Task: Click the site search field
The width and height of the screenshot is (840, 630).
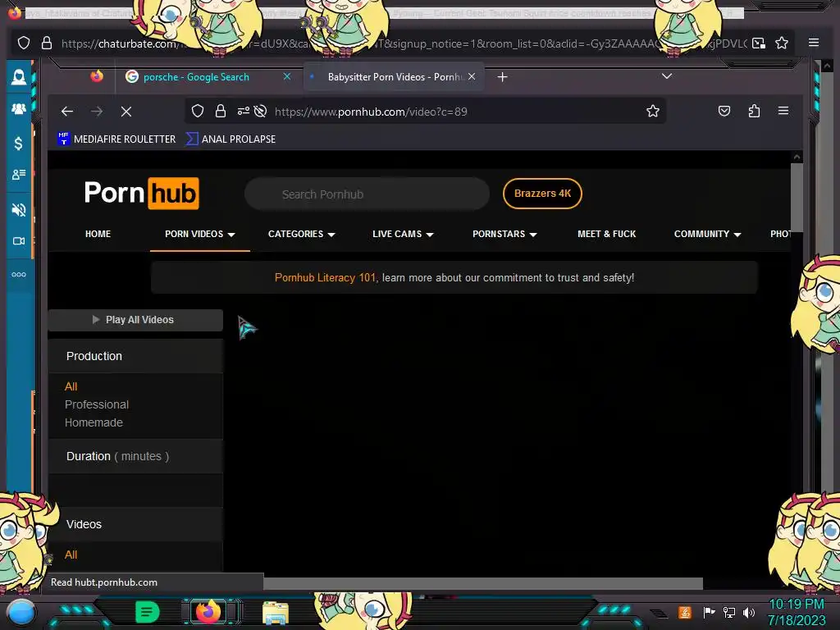Action: pyautogui.click(x=367, y=194)
